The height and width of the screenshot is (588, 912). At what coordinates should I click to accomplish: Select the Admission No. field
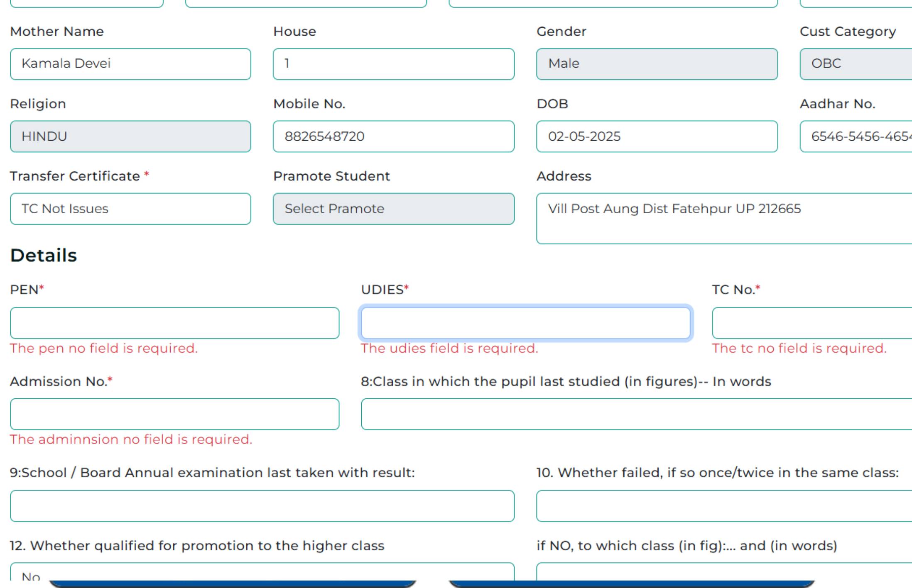point(174,414)
